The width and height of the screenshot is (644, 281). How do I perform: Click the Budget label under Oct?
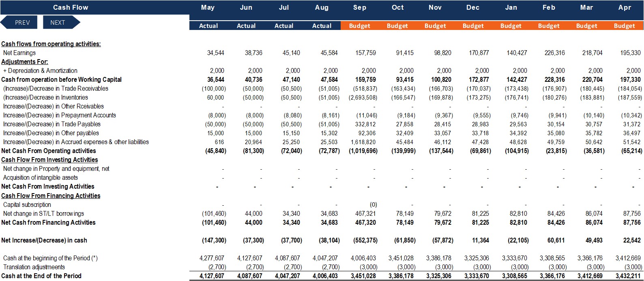397,26
